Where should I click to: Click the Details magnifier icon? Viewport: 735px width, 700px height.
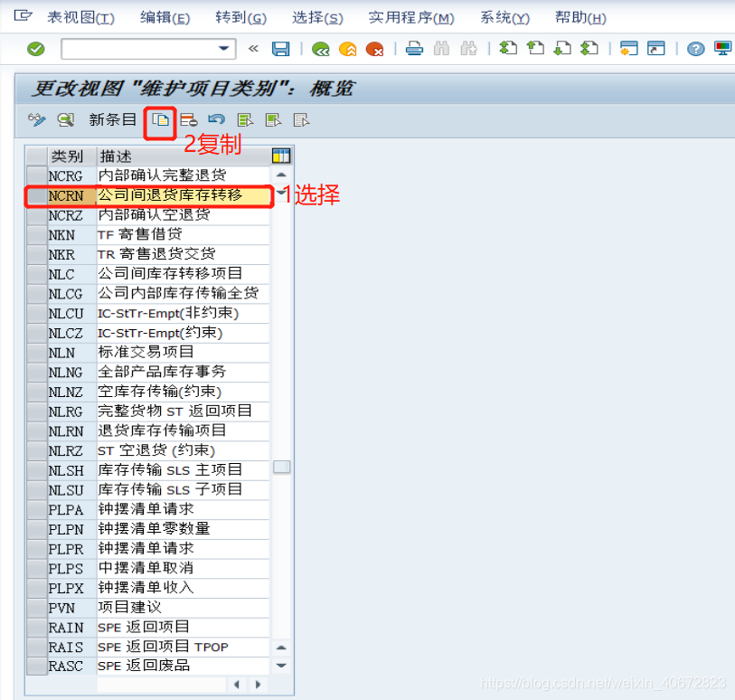click(66, 120)
